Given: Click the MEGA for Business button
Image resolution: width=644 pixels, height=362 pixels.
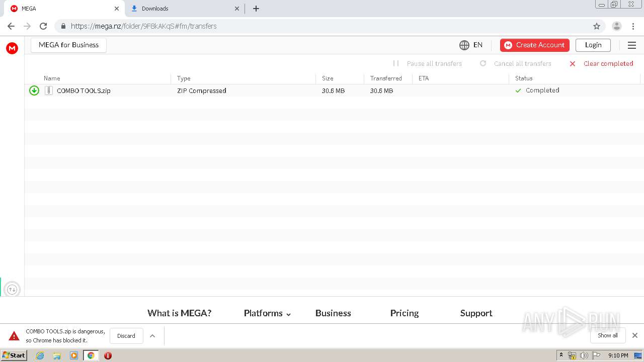Looking at the screenshot, I should (69, 45).
